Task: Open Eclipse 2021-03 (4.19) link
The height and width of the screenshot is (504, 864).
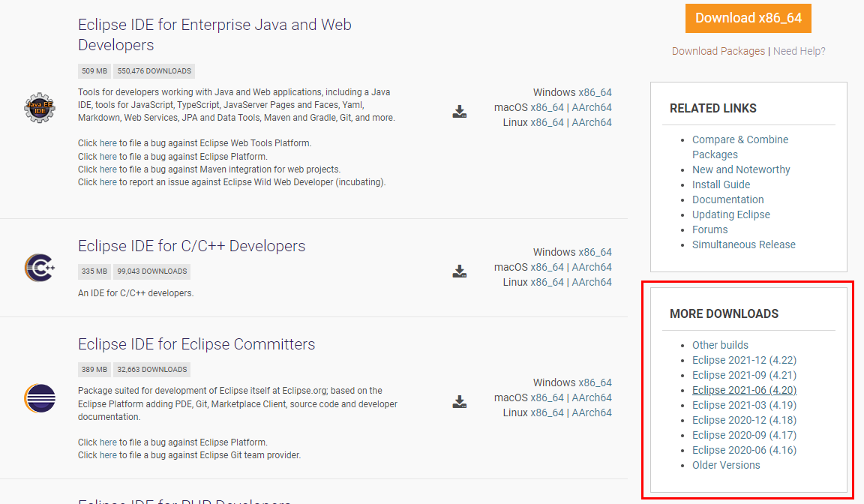Action: (745, 405)
